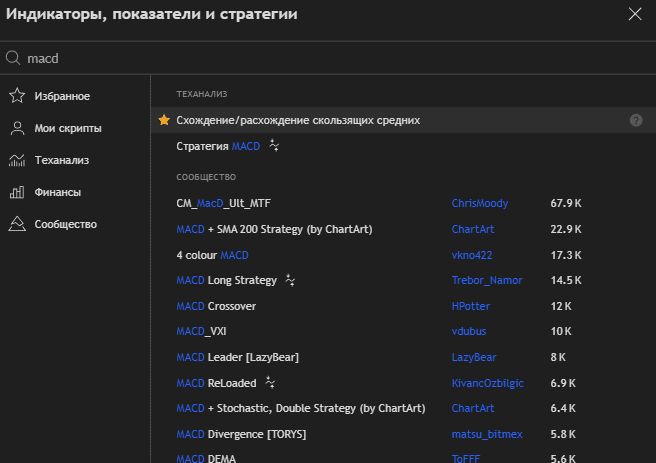Add Стратегия MACD to chart
This screenshot has height=463, width=656.
pyautogui.click(x=217, y=146)
